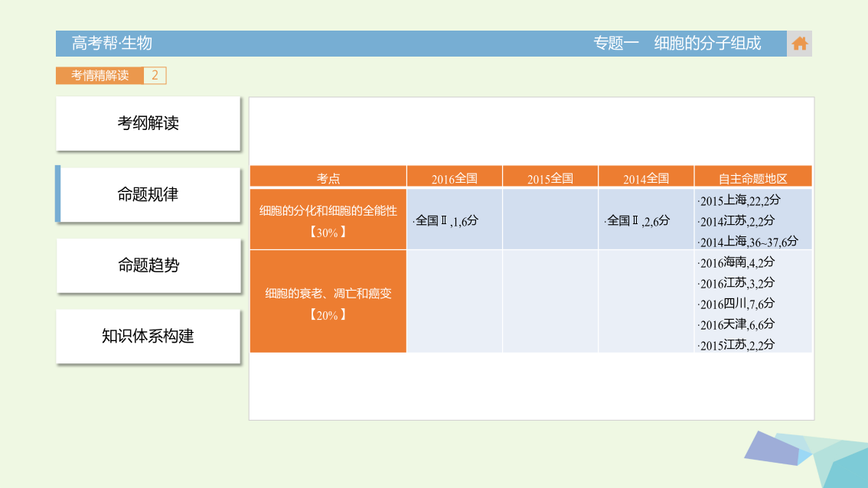Click the orange home icon
Viewport: 868px width, 488px height.
click(799, 44)
